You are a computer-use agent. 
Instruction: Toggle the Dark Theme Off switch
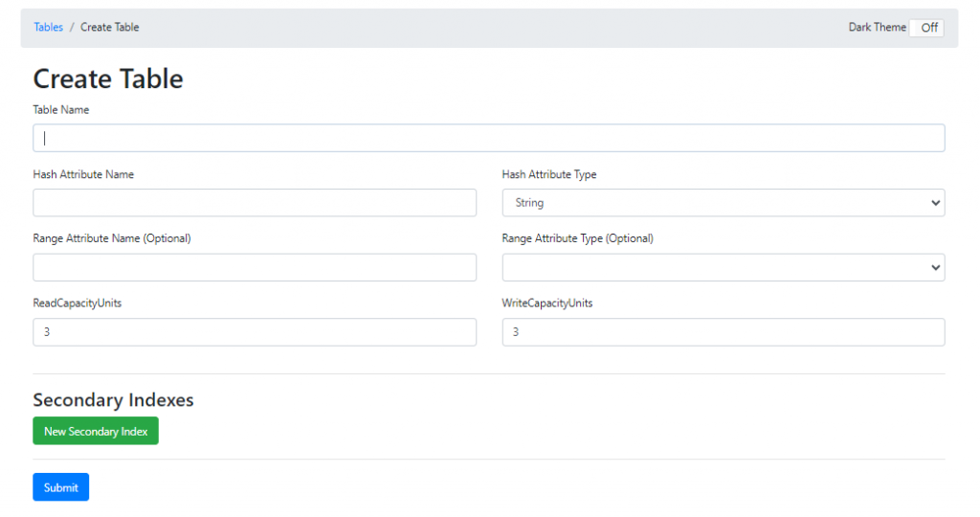pyautogui.click(x=926, y=28)
